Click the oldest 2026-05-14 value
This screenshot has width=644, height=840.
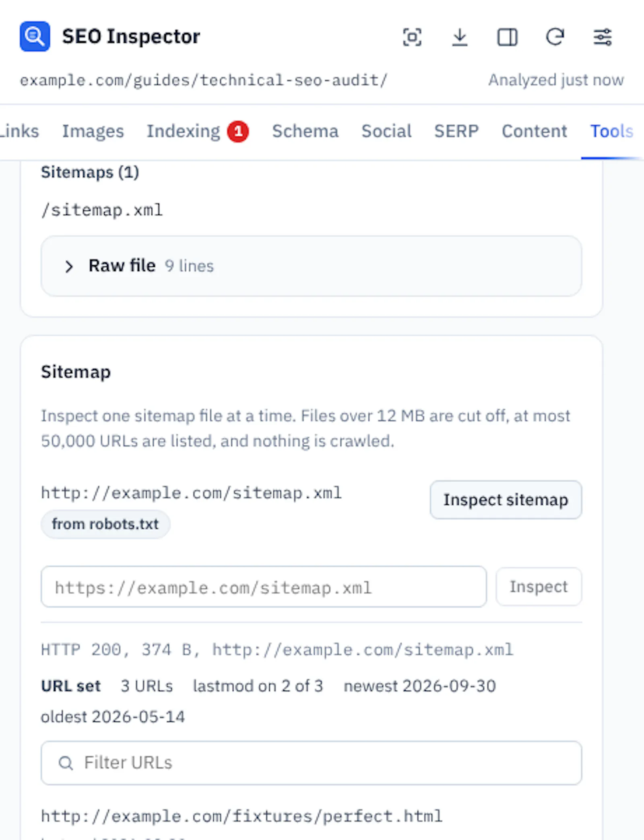(x=113, y=717)
